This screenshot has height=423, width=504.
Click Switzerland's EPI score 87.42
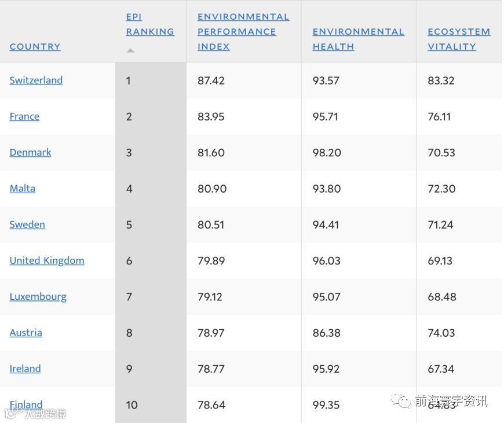tap(211, 80)
